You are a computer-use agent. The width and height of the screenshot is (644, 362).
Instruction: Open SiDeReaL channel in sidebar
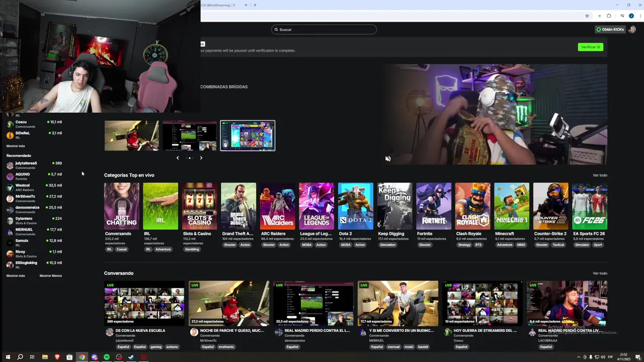pos(34,135)
